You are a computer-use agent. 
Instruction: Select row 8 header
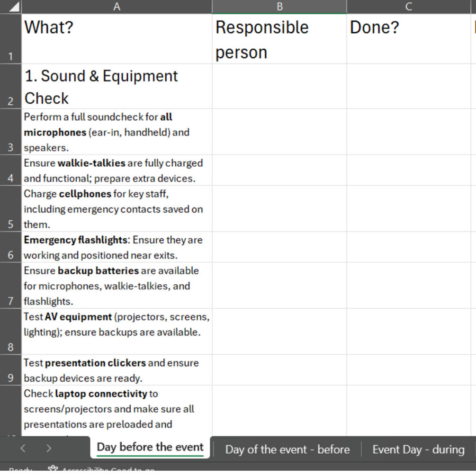pyautogui.click(x=10, y=332)
